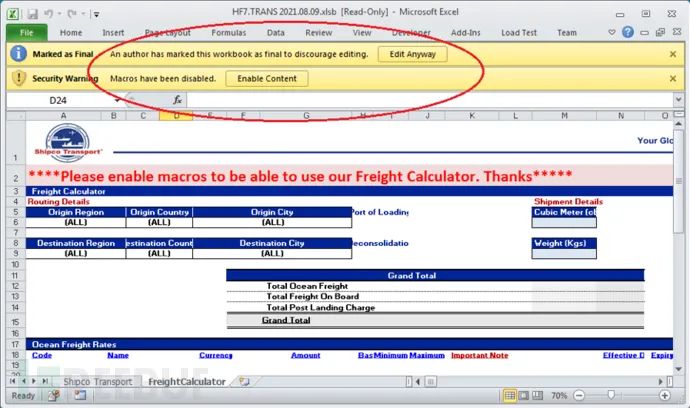Click the Redo arrow icon
The image size is (690, 408).
point(72,14)
